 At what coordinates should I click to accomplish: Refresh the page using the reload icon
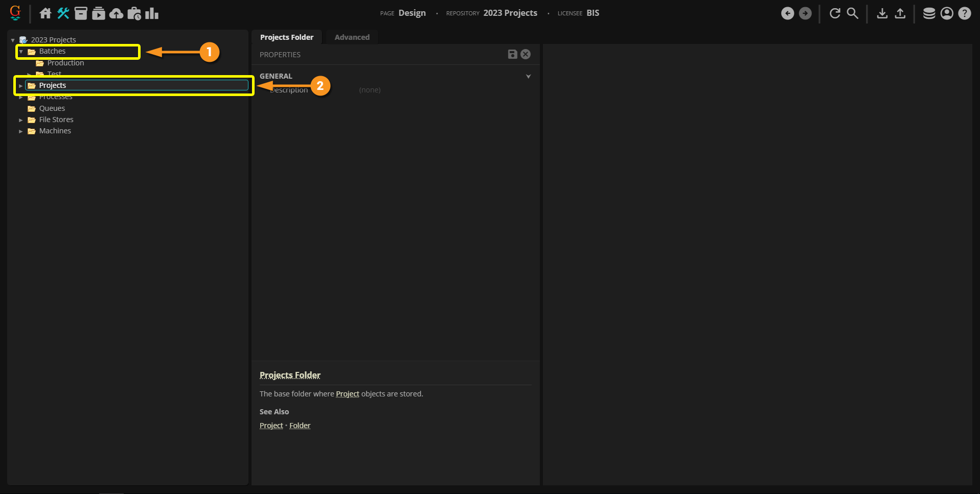pyautogui.click(x=835, y=13)
